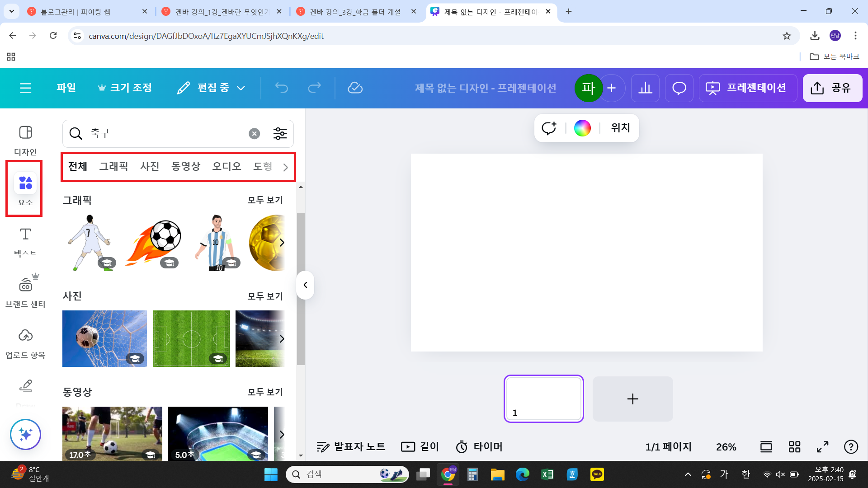Click the 타이머 timer icon
Image resolution: width=868 pixels, height=488 pixels.
tap(462, 446)
